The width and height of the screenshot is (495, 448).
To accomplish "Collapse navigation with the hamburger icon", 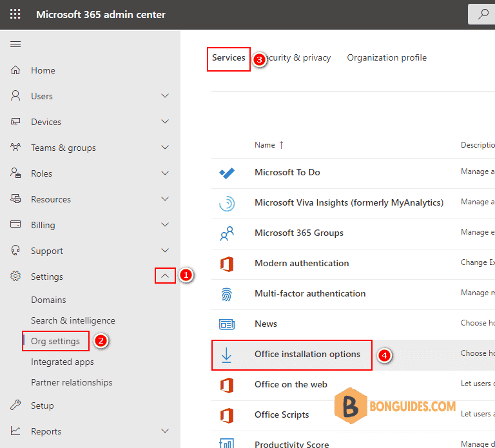I will 15,44.
